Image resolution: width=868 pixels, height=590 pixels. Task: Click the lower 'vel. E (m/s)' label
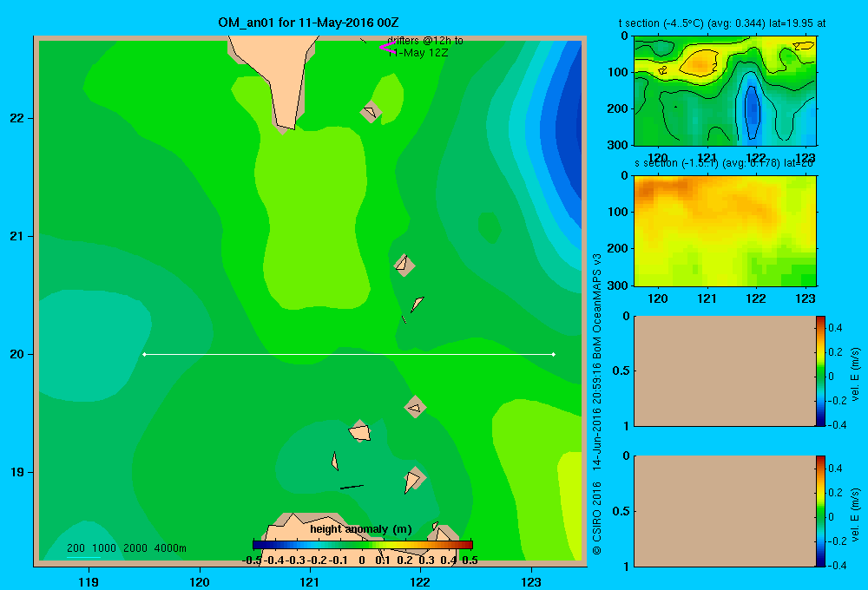coord(856,515)
